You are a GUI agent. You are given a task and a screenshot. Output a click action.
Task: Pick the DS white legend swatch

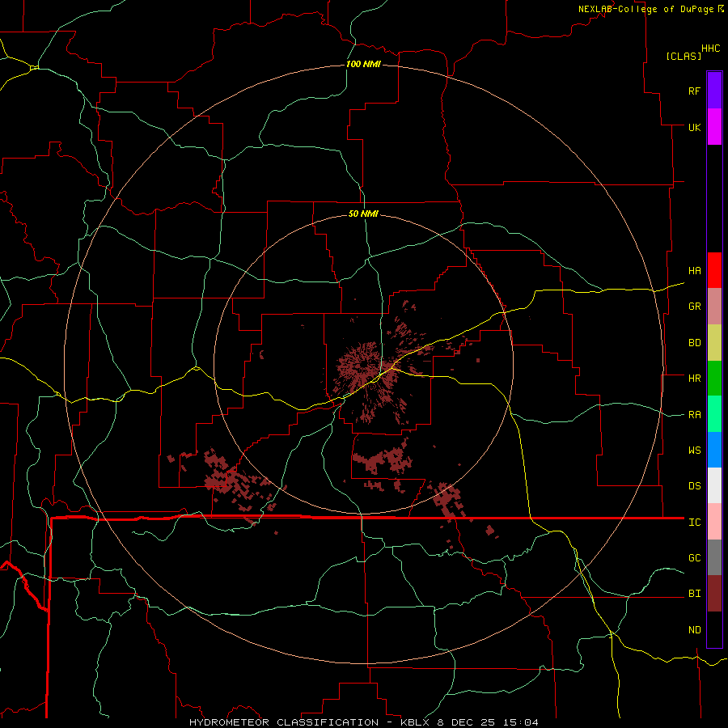tap(714, 485)
